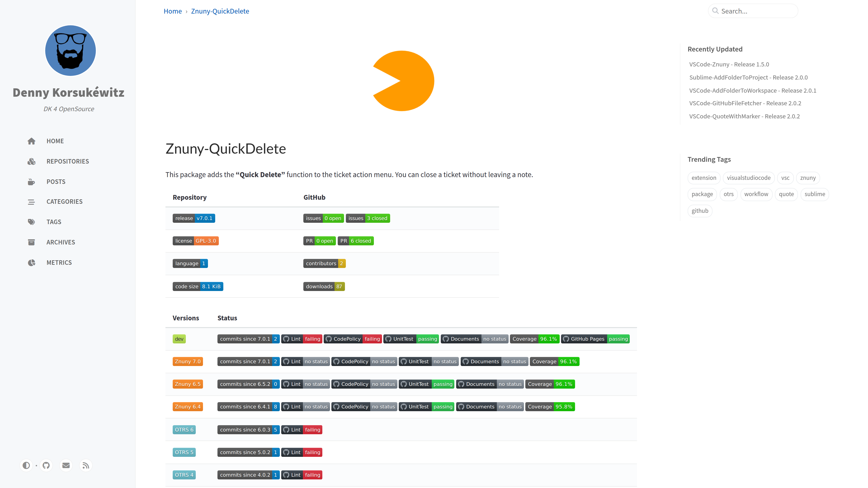
Task: Click the contributors 2 badge
Action: pos(325,263)
